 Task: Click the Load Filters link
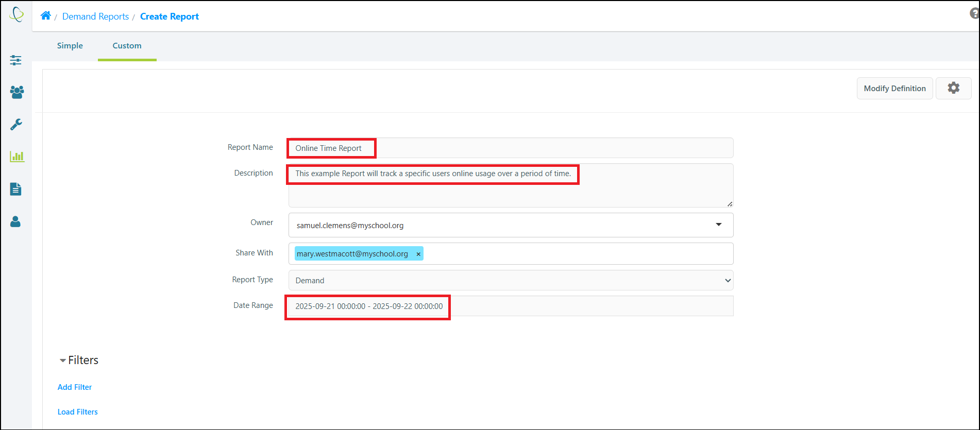(x=78, y=412)
